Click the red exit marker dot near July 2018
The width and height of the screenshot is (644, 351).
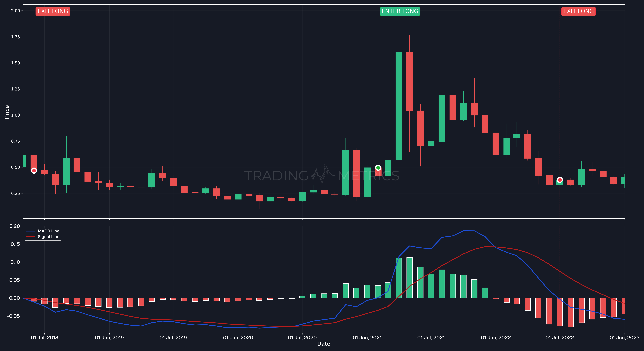pos(34,171)
